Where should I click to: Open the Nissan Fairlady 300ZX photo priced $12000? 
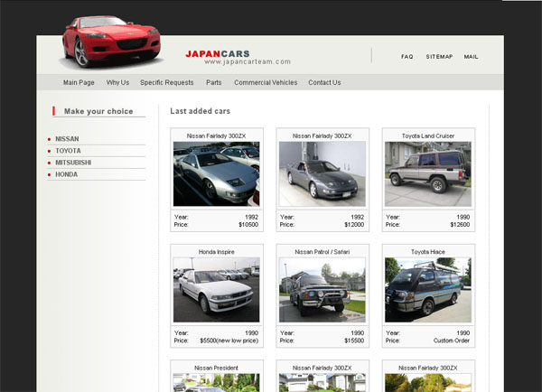322,174
